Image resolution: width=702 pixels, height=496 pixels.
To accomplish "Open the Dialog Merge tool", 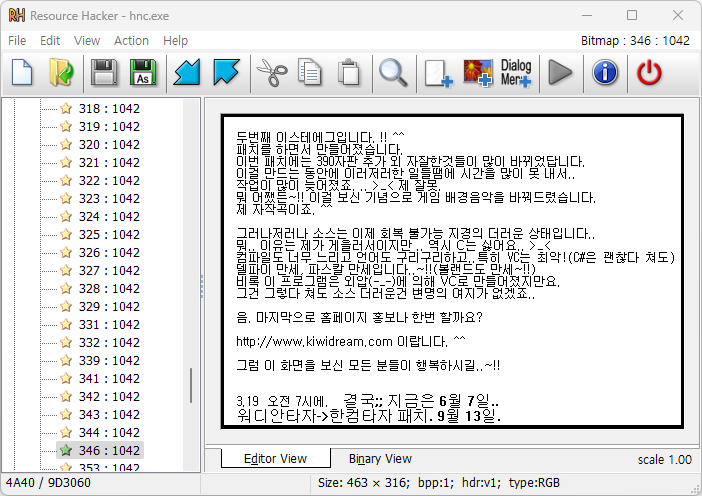I will click(x=516, y=73).
